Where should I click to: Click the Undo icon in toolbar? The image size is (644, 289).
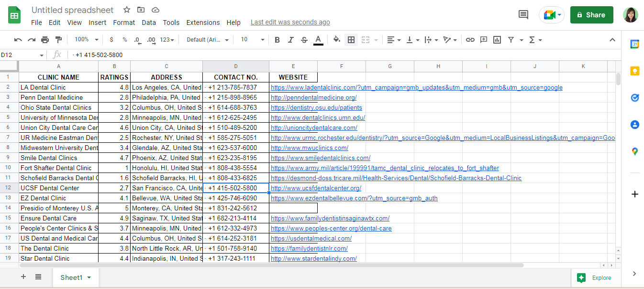coord(18,40)
